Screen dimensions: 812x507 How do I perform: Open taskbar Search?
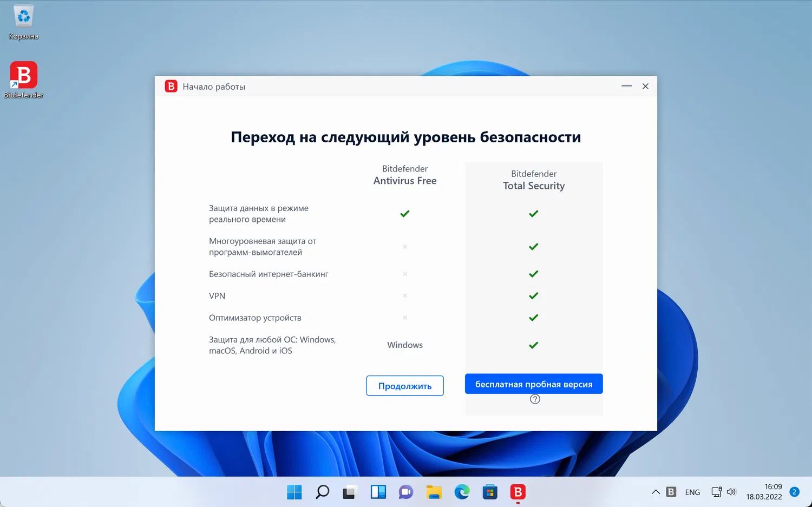pos(323,492)
